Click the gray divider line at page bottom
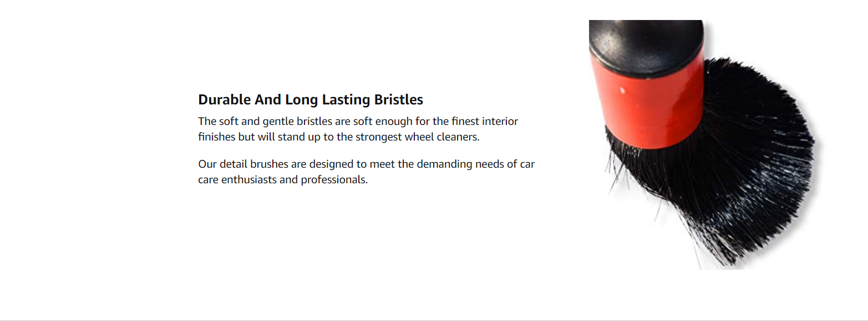 tap(434, 320)
